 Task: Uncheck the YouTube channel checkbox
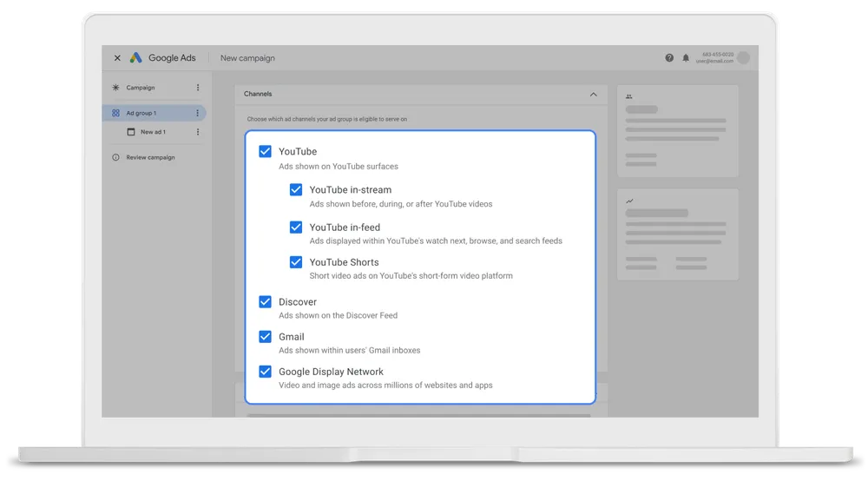coord(266,151)
